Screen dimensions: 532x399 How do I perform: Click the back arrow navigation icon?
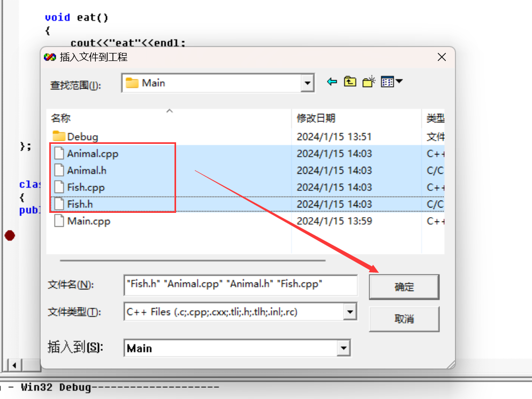click(x=332, y=82)
